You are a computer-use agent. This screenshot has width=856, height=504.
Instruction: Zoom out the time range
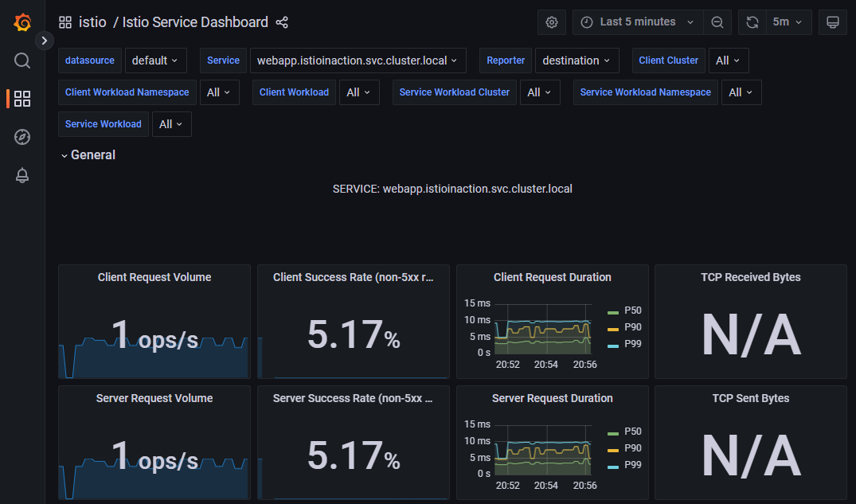[717, 22]
